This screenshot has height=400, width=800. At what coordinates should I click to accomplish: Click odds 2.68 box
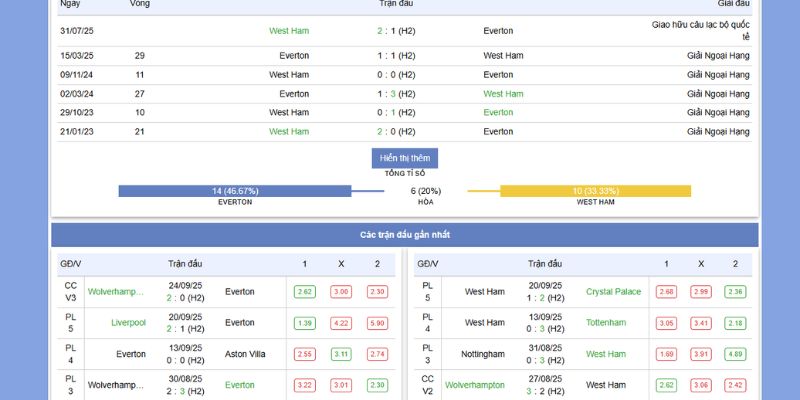tap(666, 292)
